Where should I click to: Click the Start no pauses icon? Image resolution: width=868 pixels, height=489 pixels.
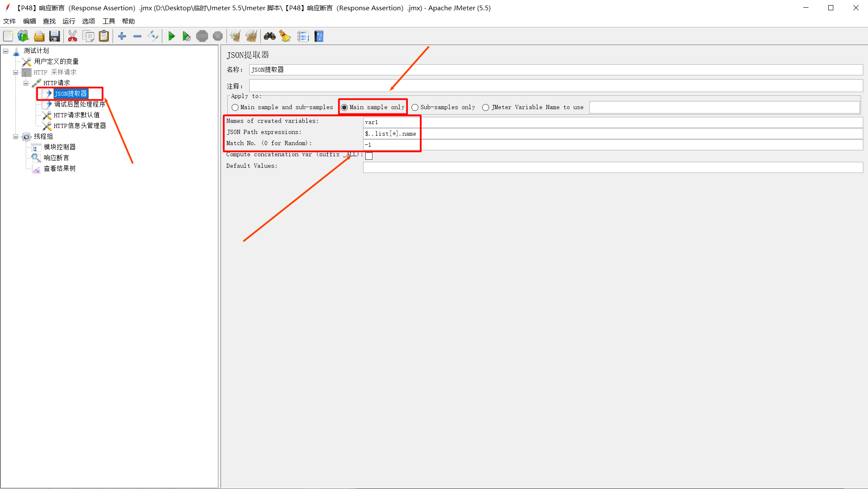click(x=186, y=36)
